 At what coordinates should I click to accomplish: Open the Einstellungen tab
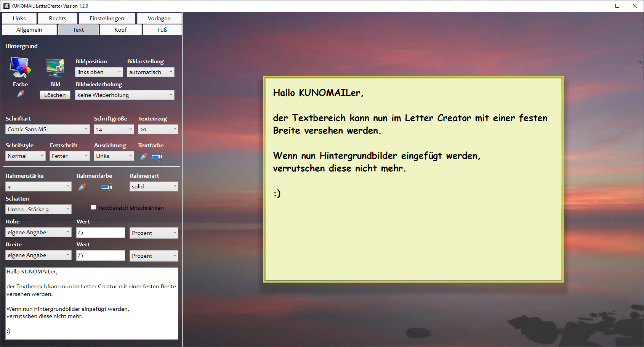107,18
